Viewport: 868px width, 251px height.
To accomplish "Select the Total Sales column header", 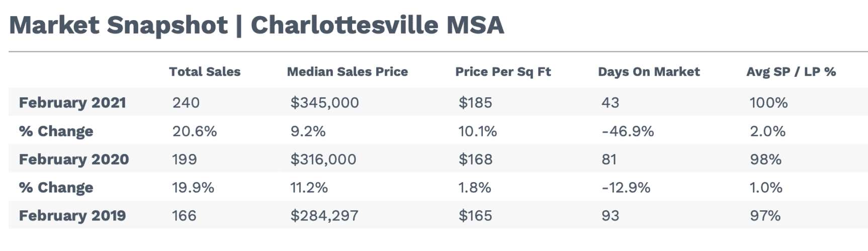I will (205, 72).
